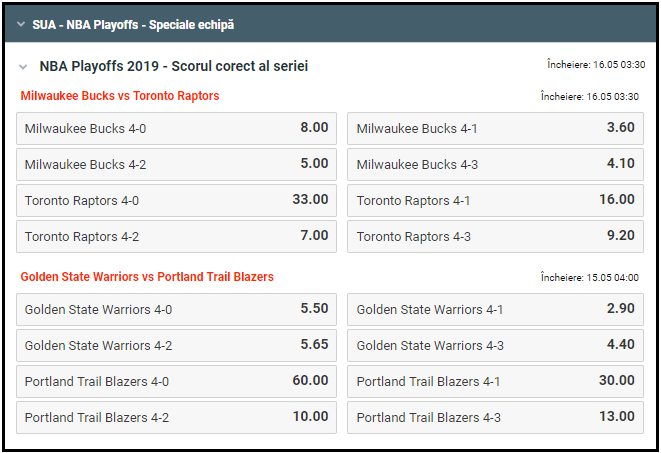Image resolution: width=661 pixels, height=453 pixels.
Task: Choose Milwaukee Bucks 4-2 at 5.00
Action: click(177, 164)
